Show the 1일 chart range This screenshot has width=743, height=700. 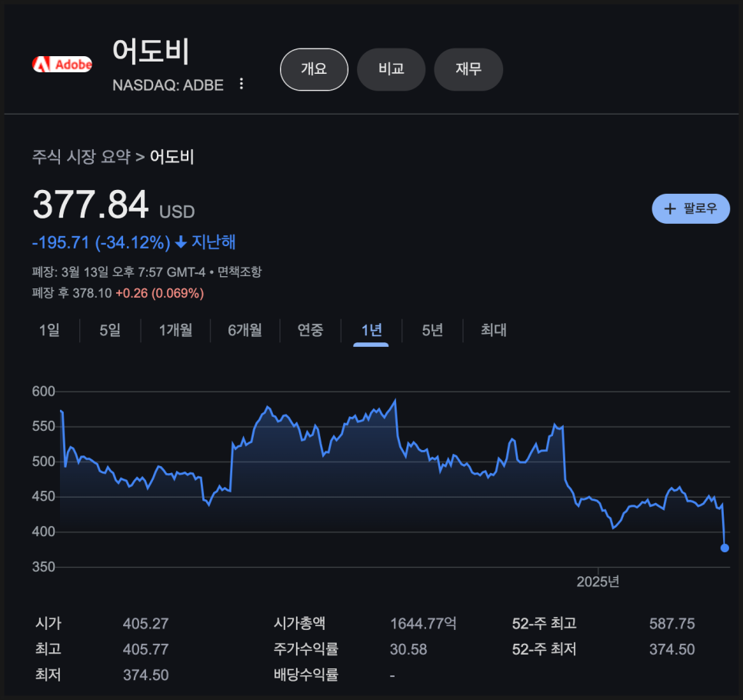click(49, 330)
